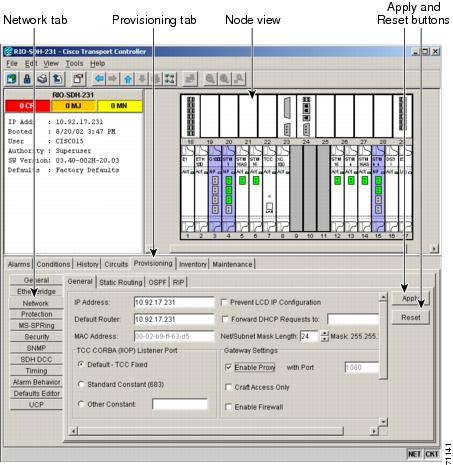Image resolution: width=453 pixels, height=465 pixels.
Task: Click the gray down arrow toolbar icon
Action: coord(142,79)
